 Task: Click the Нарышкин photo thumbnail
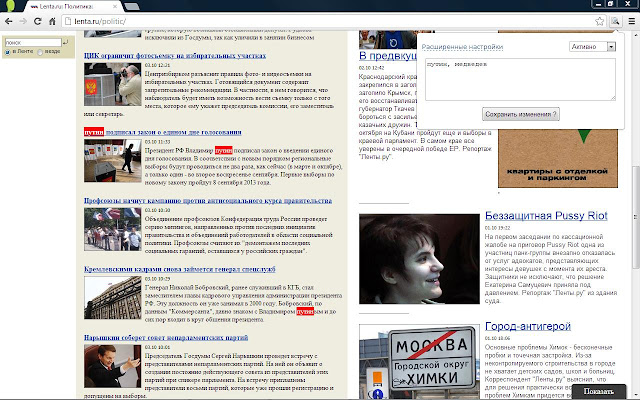click(x=113, y=366)
